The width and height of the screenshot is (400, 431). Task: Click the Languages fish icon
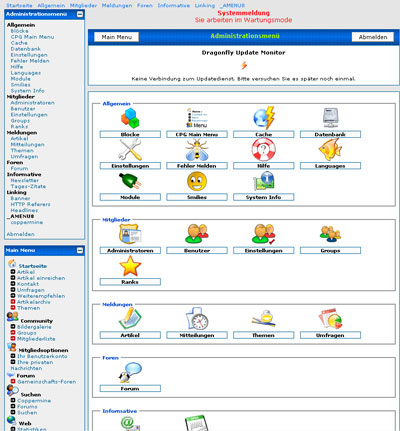pyautogui.click(x=330, y=150)
